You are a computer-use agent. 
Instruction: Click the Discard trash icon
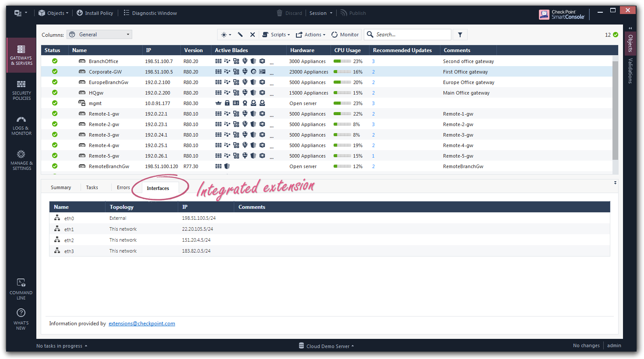coord(280,13)
